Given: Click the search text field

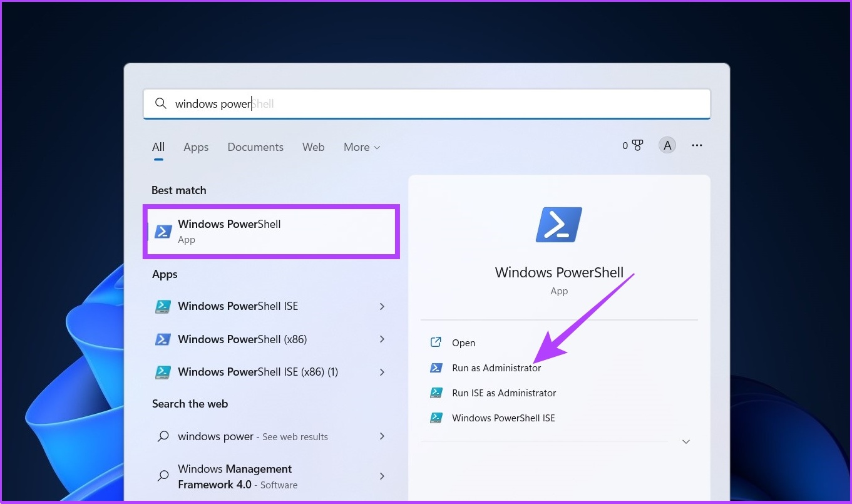Looking at the screenshot, I should click(426, 103).
